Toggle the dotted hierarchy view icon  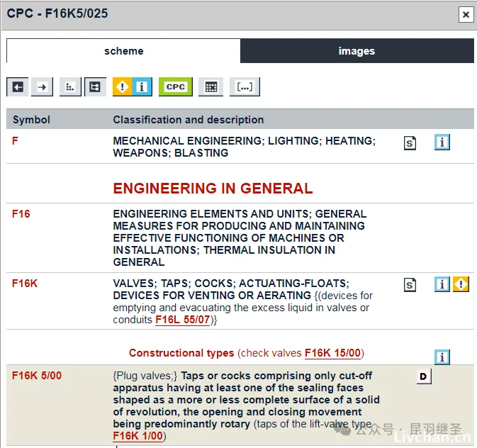click(70, 86)
